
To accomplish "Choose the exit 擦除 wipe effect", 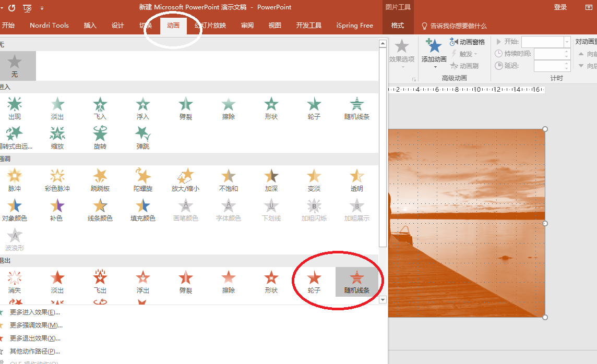I will [x=229, y=282].
